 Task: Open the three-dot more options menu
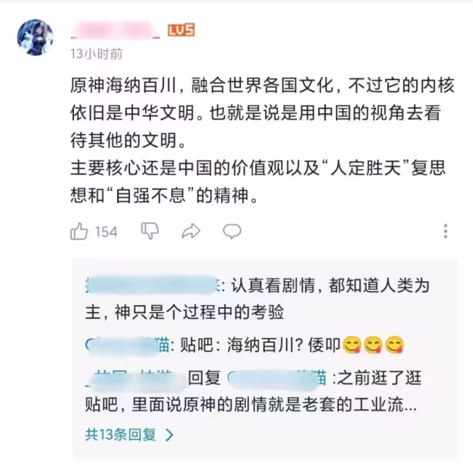[x=445, y=231]
